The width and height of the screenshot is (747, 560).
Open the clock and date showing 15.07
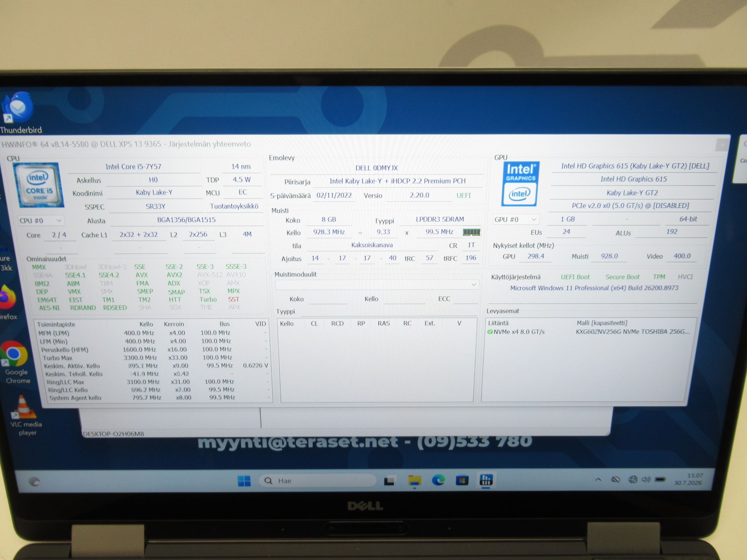[688, 479]
